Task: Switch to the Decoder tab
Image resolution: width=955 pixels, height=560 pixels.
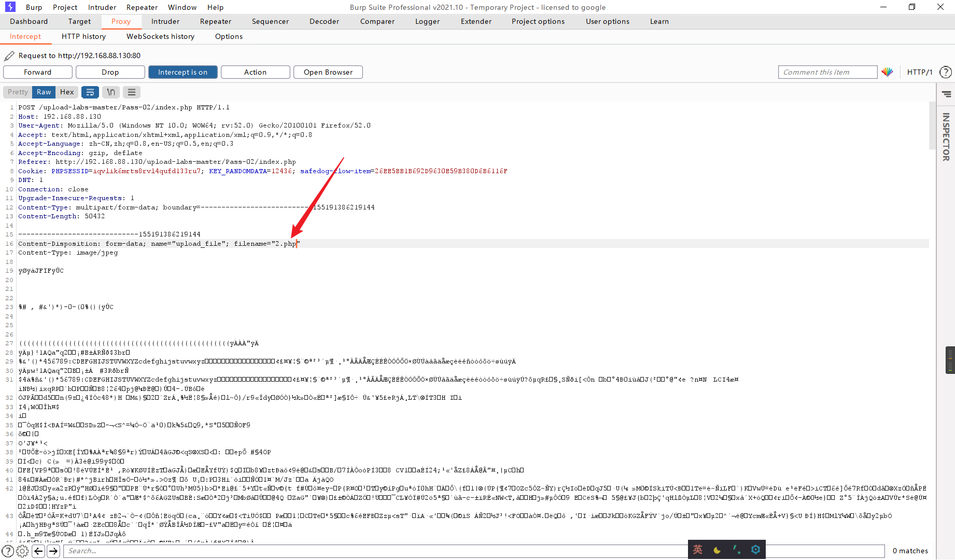Action: 324,21
